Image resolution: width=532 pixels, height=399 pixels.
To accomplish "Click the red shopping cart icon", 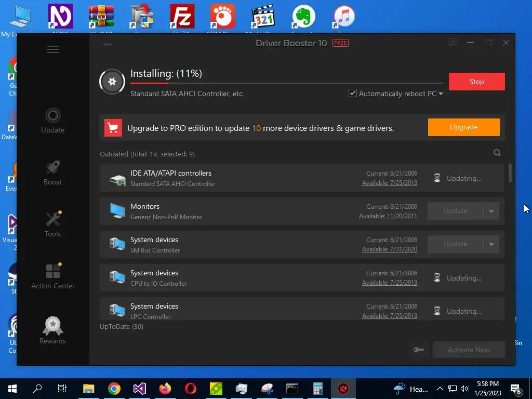I will click(x=113, y=128).
